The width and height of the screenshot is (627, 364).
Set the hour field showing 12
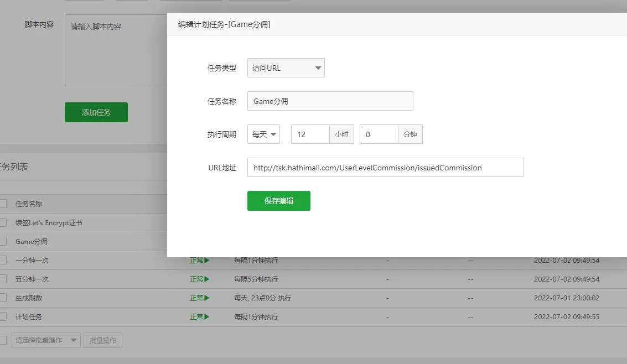pyautogui.click(x=310, y=134)
